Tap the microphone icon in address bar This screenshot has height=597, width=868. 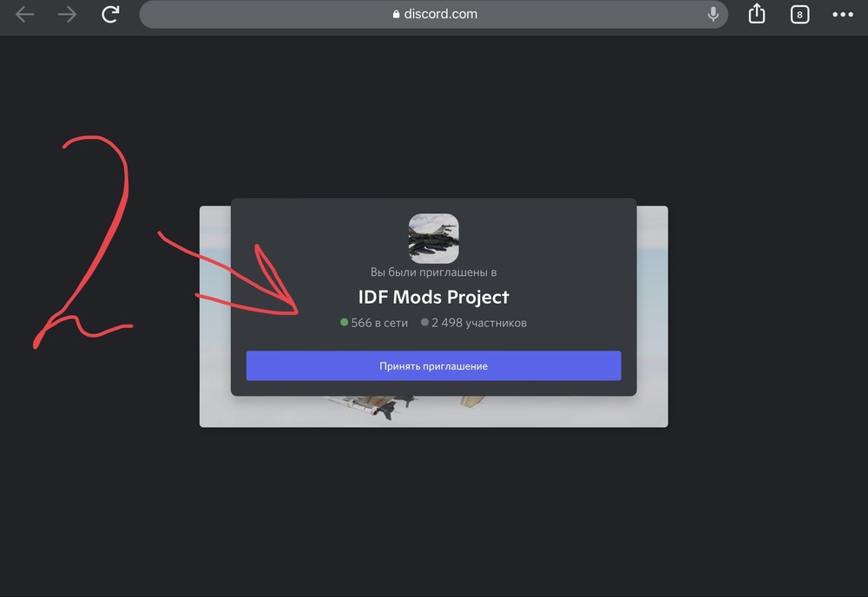point(713,14)
